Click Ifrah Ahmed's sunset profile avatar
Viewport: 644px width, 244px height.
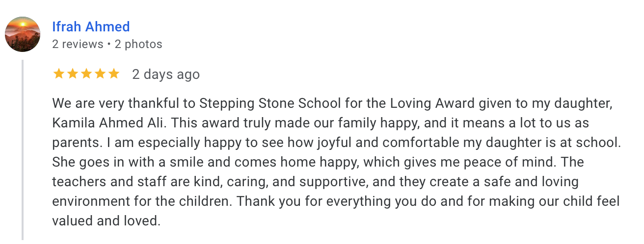[22, 34]
